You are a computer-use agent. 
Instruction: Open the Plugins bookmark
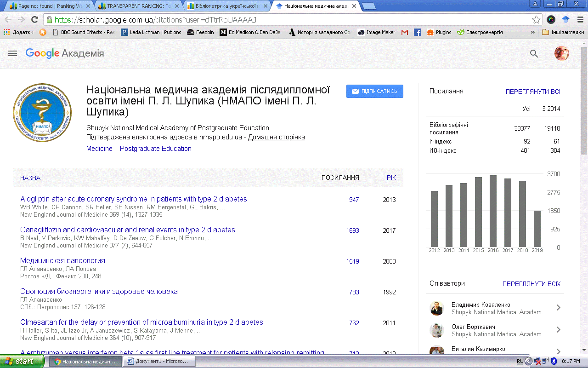(439, 32)
